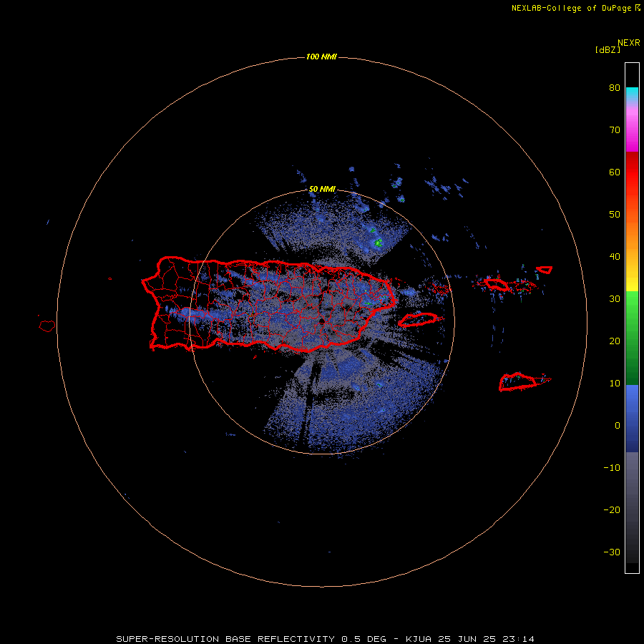Click the 50 value on the dBZ scale
644x644 pixels.
coord(615,215)
